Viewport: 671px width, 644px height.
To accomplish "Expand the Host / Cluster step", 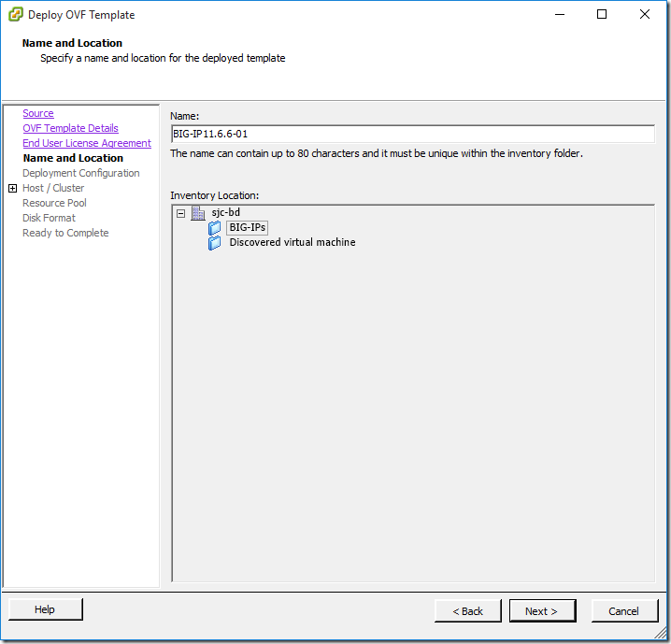I will pyautogui.click(x=13, y=188).
